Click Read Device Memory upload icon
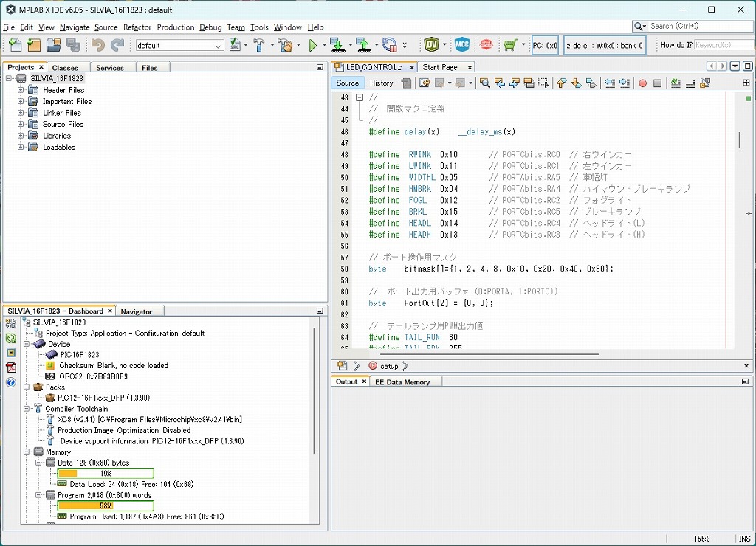This screenshot has width=756, height=546. (363, 45)
